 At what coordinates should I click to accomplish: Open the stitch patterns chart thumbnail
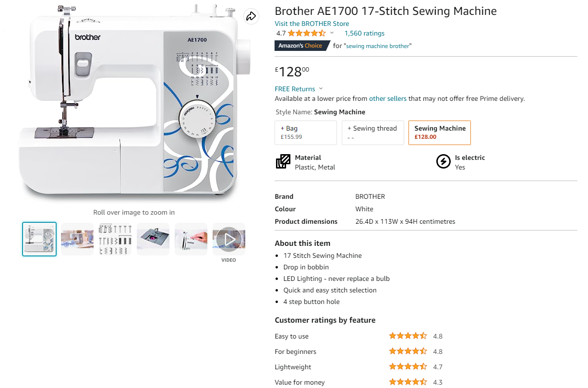pos(115,239)
